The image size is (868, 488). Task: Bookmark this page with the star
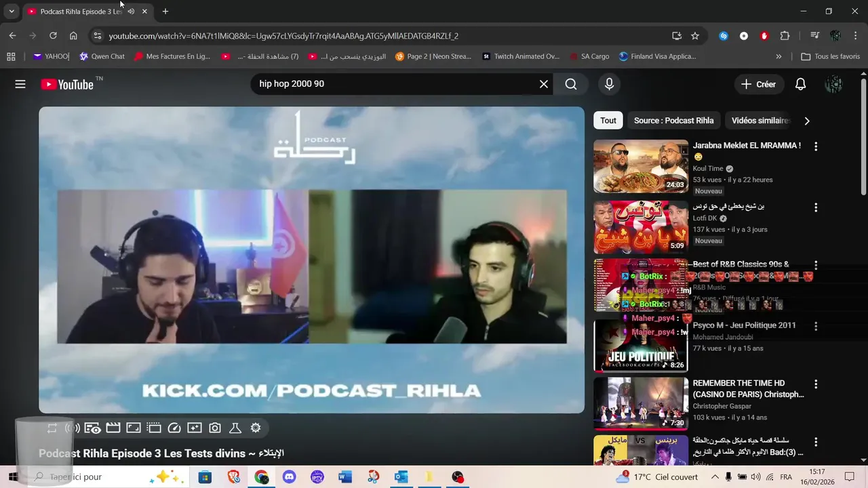point(695,36)
